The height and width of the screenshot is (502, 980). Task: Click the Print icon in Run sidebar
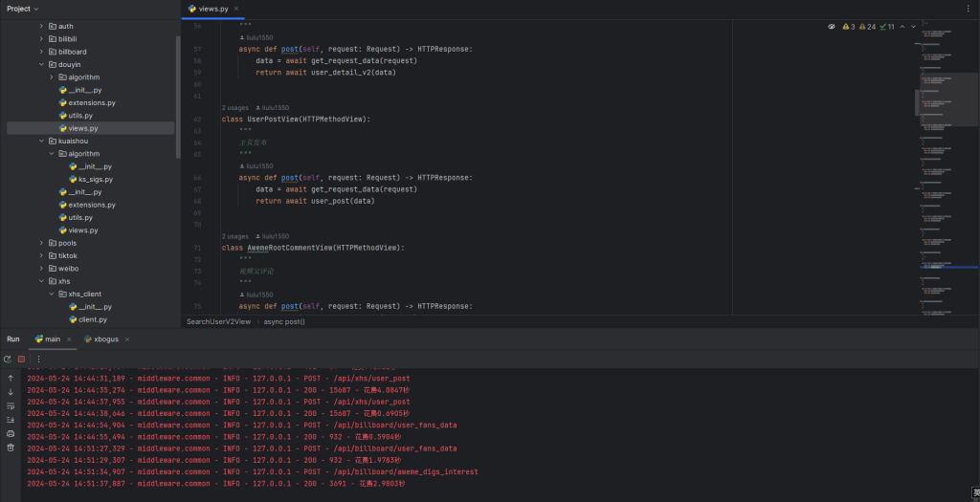tap(11, 433)
